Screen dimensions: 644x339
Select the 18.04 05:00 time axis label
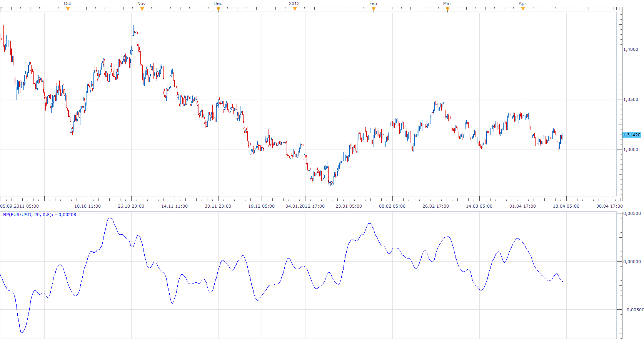(x=566, y=206)
